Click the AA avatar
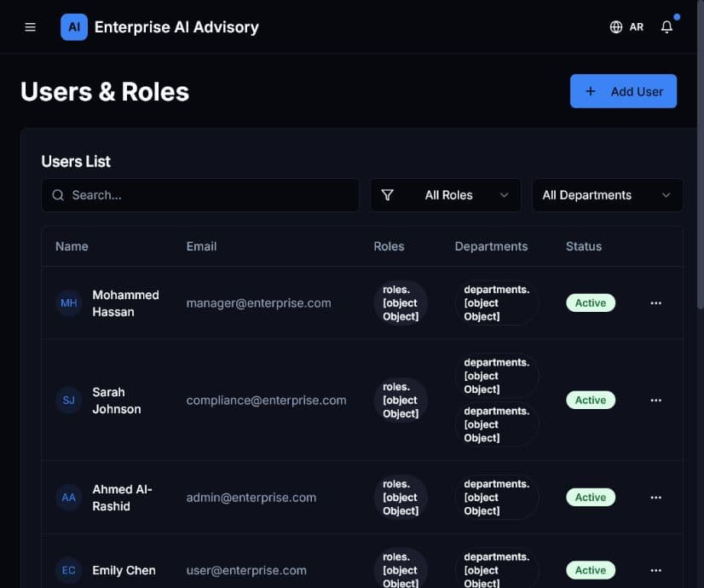The width and height of the screenshot is (704, 588). 69,498
